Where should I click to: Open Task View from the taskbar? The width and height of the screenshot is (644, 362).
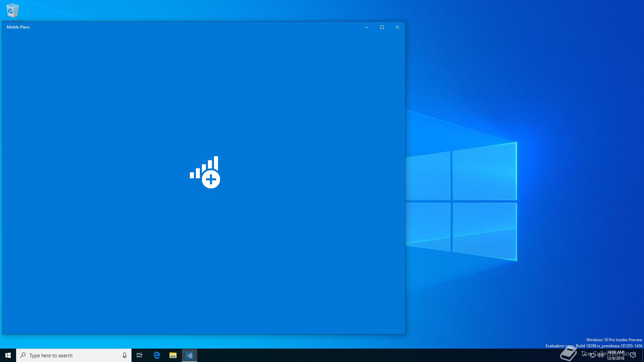point(140,355)
